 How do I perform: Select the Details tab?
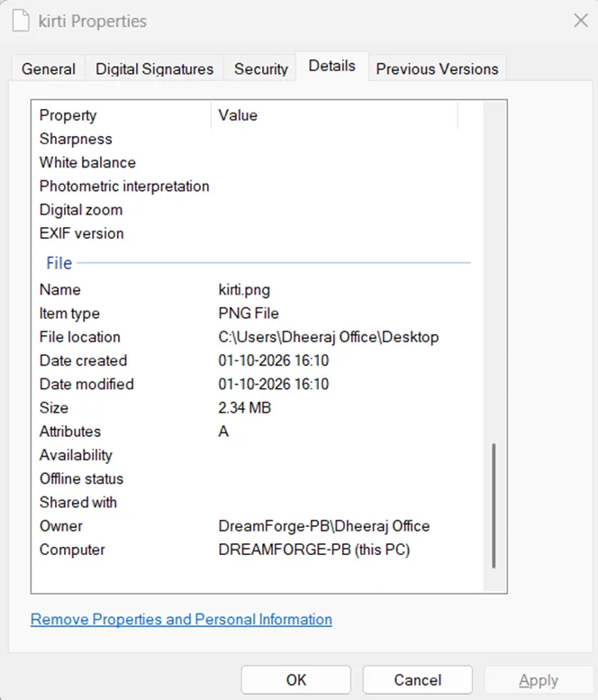click(x=332, y=66)
